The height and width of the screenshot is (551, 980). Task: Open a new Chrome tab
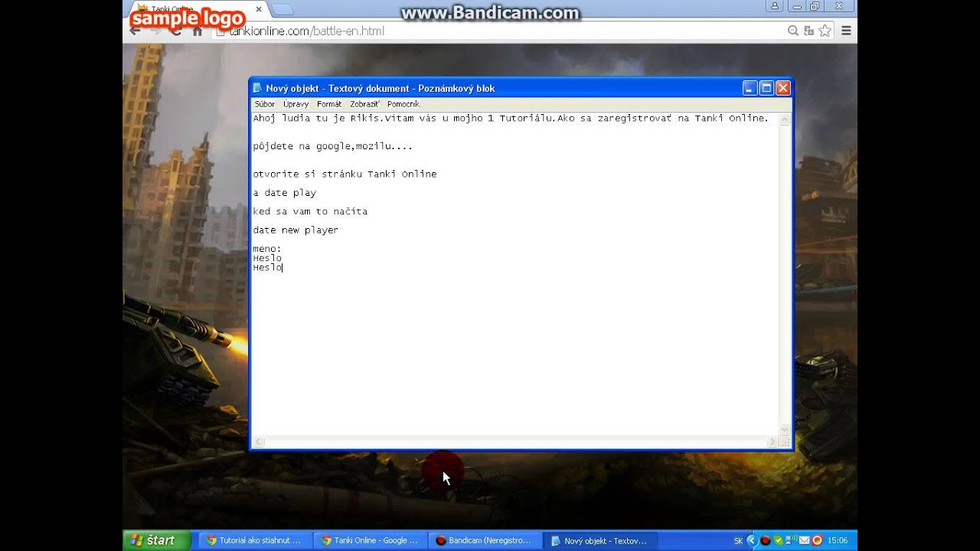tap(282, 10)
